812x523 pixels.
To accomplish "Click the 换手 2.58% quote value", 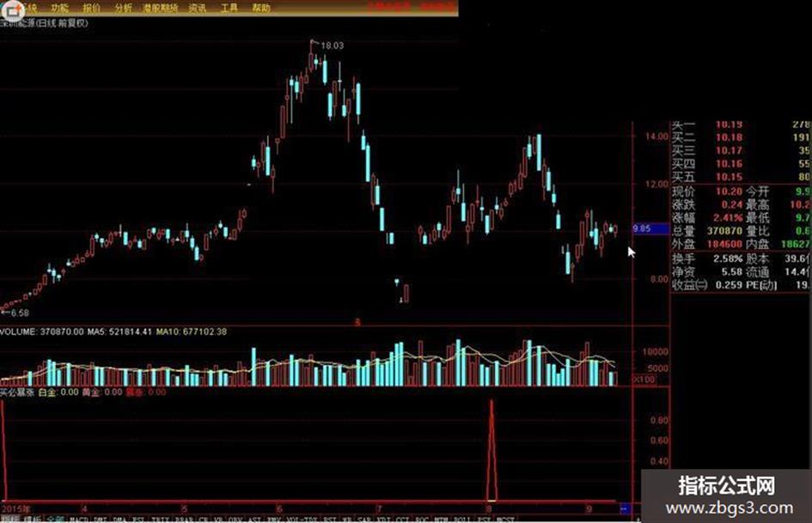I will (x=728, y=258).
